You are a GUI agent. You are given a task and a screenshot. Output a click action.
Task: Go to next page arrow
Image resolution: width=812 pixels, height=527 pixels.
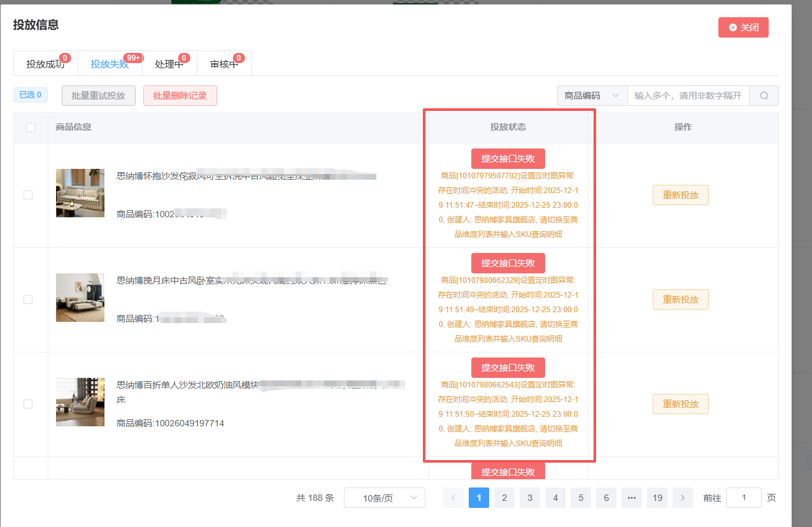pos(683,498)
